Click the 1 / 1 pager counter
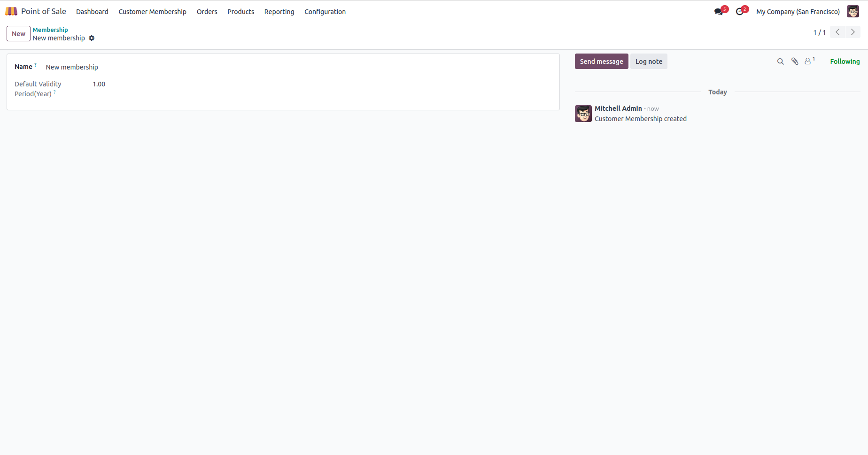The width and height of the screenshot is (868, 455). 820,32
